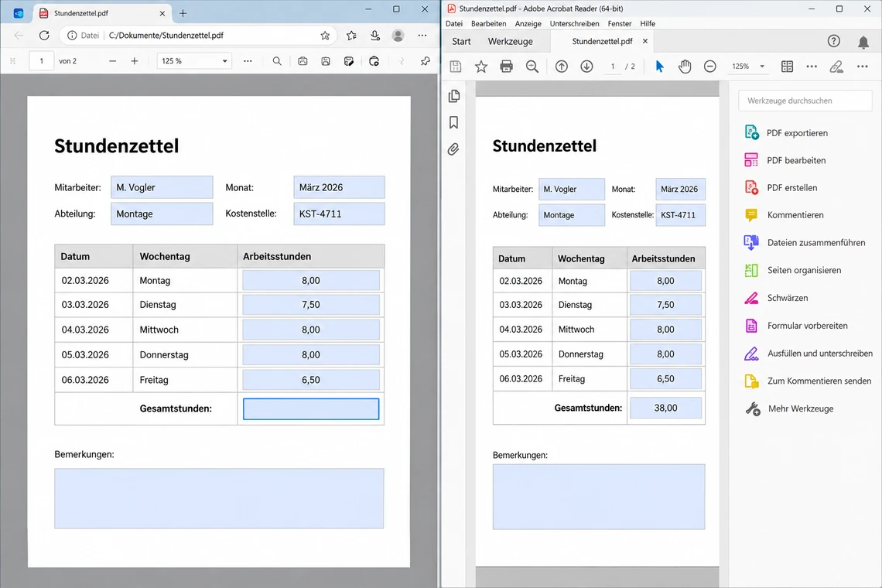This screenshot has width=882, height=588.
Task: Zoom in with plus in Edge PDF toolbar
Action: coord(135,61)
